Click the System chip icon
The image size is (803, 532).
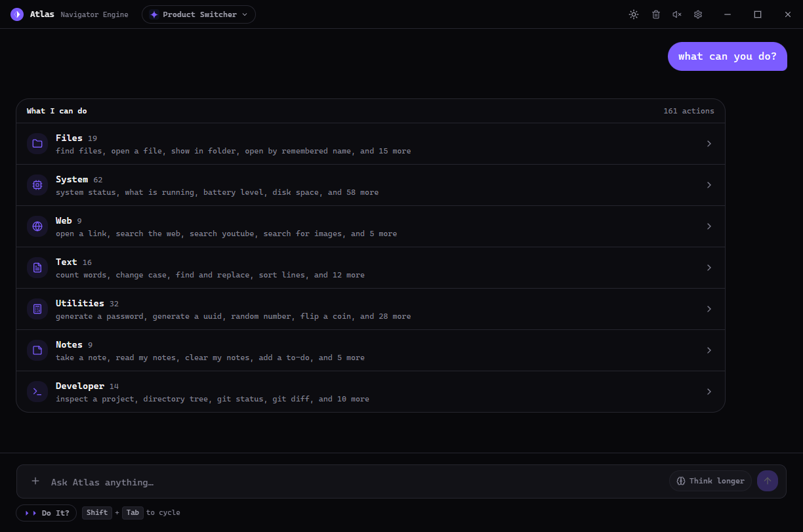37,185
